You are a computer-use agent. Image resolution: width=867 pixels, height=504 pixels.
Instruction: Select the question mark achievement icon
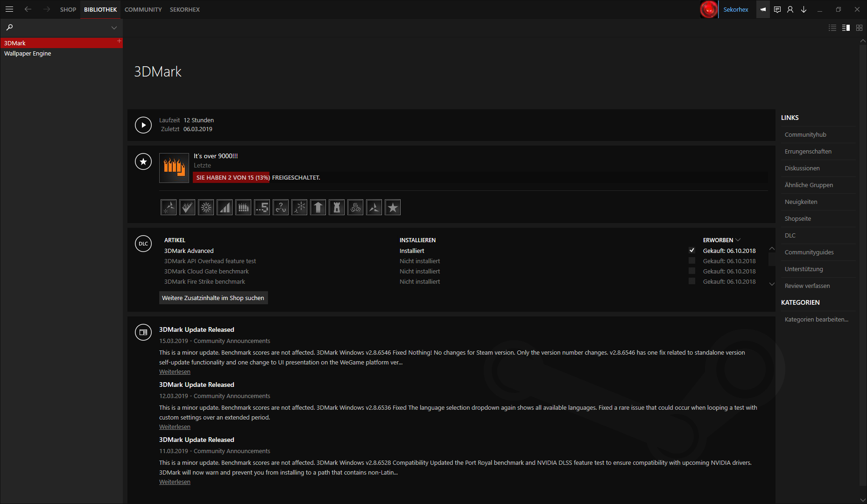tap(281, 207)
